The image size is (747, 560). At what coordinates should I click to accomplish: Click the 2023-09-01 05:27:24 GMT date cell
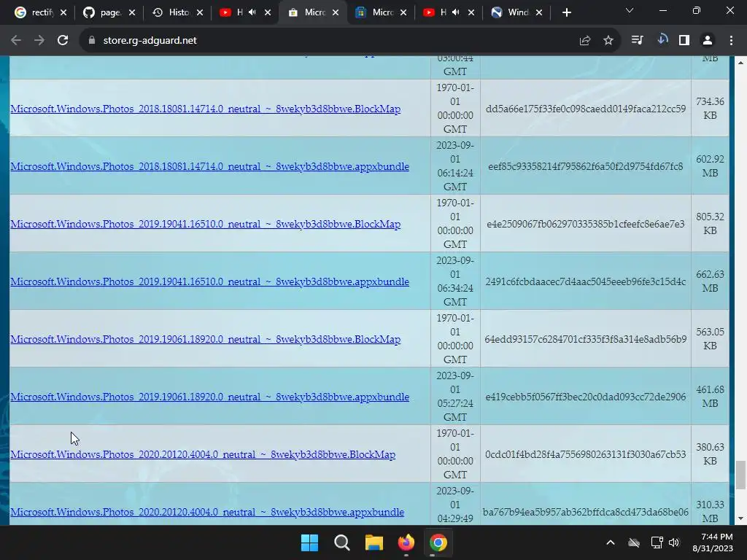coord(455,396)
